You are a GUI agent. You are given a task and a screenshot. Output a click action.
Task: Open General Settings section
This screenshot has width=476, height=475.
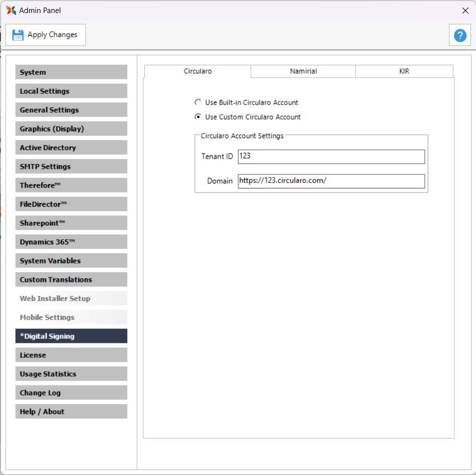pos(71,110)
